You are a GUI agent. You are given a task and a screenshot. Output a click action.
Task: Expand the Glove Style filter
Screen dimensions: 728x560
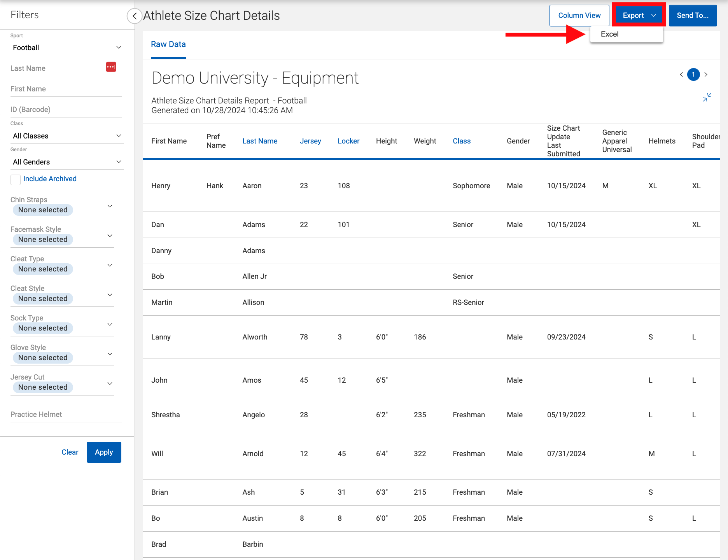click(110, 354)
